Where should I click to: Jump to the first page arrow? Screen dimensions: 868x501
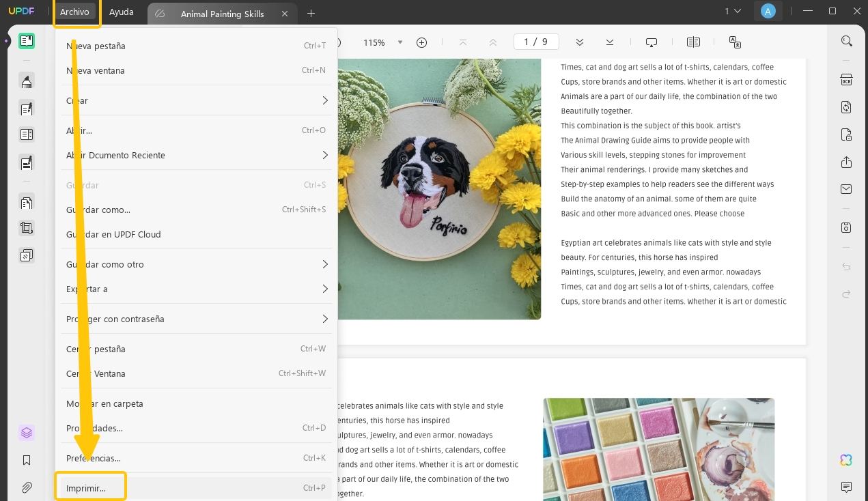pos(463,42)
